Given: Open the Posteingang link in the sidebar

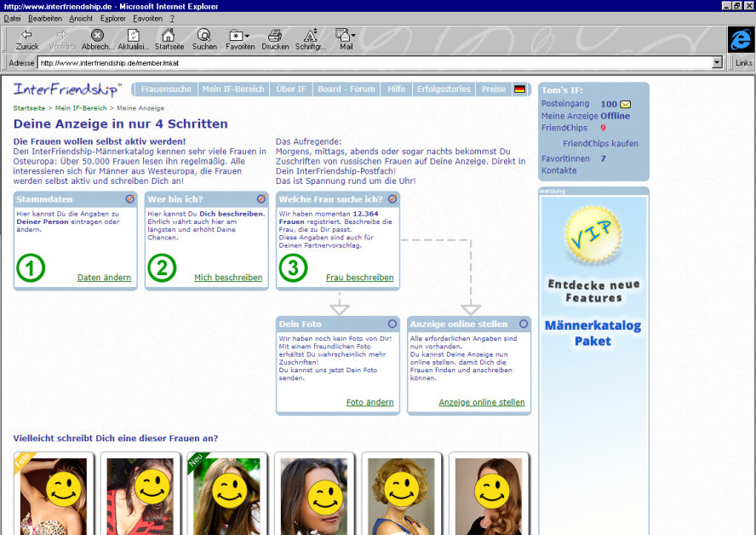Looking at the screenshot, I should pyautogui.click(x=565, y=104).
